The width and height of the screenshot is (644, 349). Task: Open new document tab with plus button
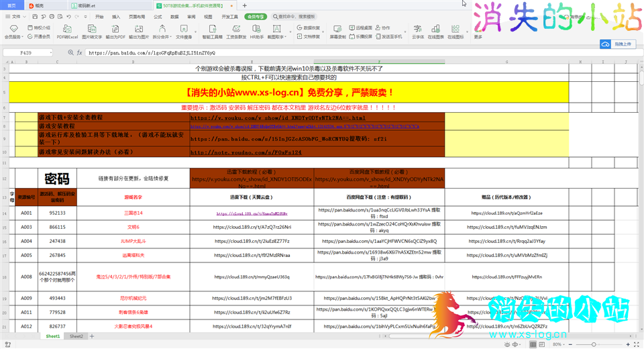244,6
